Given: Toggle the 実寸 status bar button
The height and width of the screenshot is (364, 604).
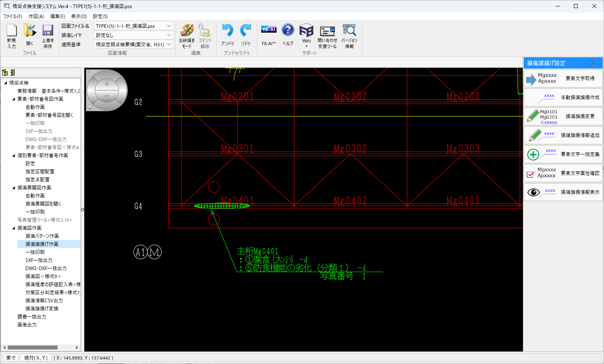Looking at the screenshot, I should [11, 358].
